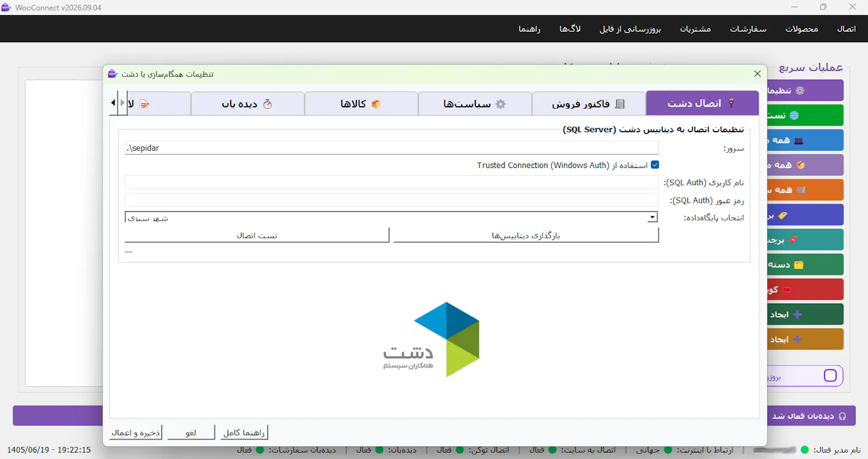This screenshot has width=868, height=459.
Task: Toggle the بروز checkbox in quick actions panel
Action: point(830,376)
